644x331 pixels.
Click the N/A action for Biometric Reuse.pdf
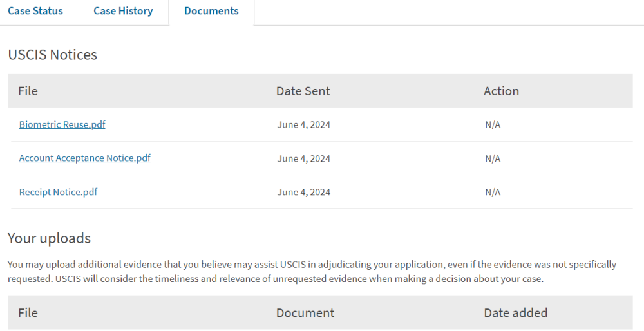click(x=493, y=124)
